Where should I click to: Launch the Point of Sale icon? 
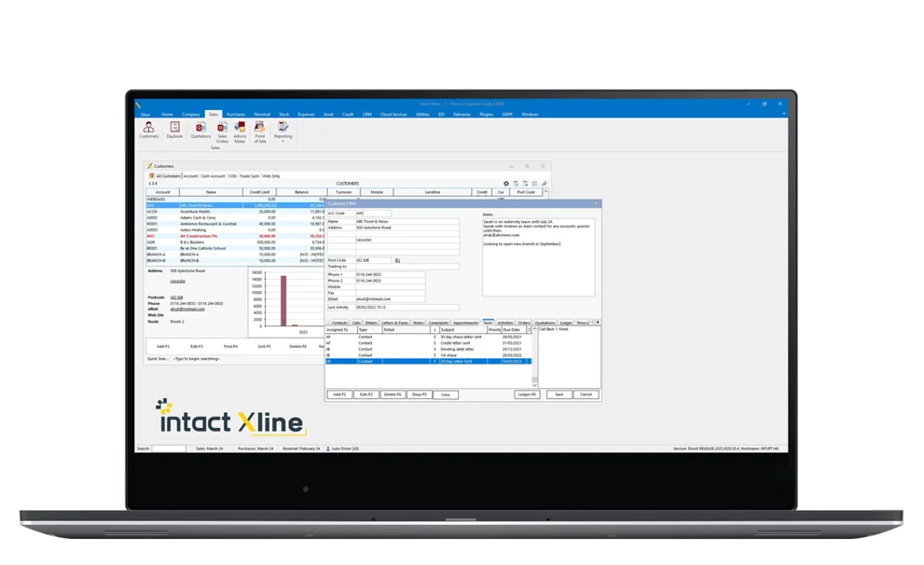point(260,132)
